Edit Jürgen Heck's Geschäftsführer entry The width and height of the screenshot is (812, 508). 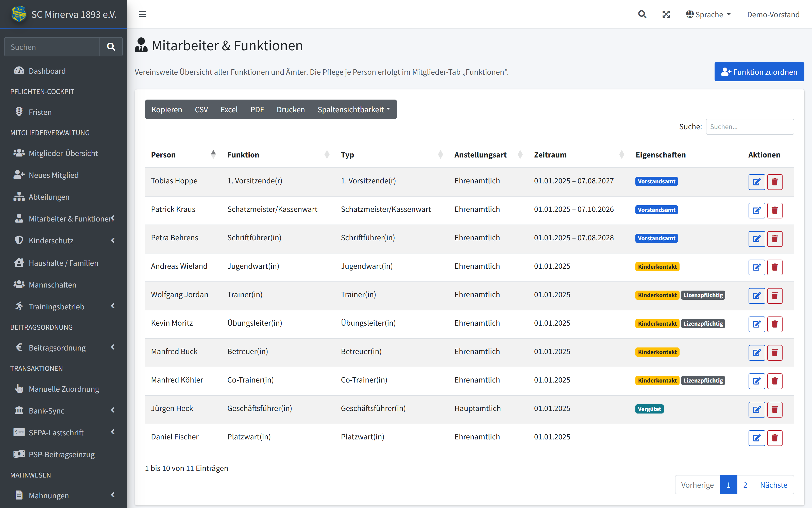(757, 409)
